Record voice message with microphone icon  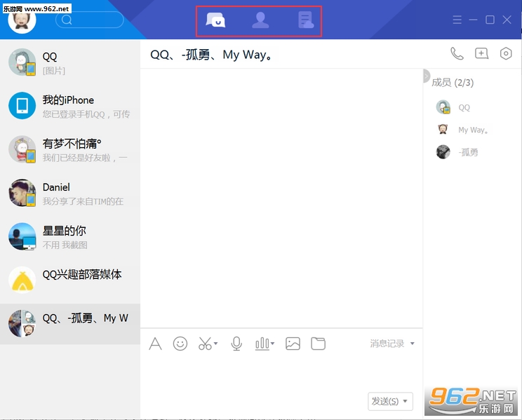pyautogui.click(x=236, y=344)
